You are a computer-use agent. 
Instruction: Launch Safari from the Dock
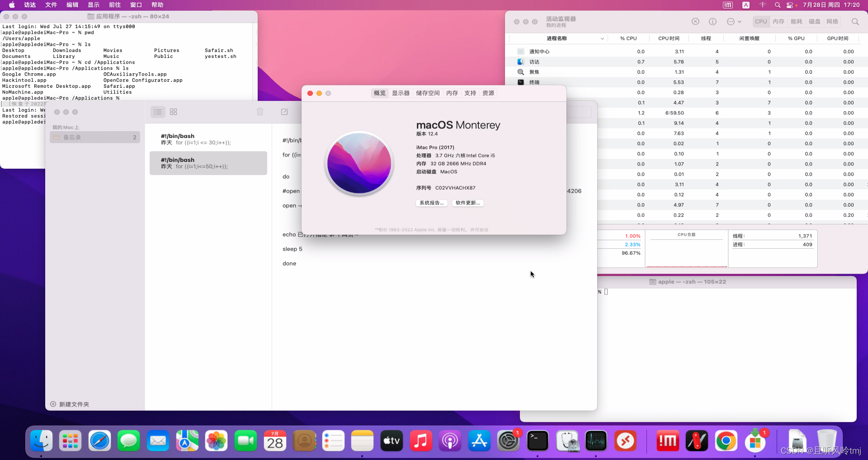pos(99,441)
